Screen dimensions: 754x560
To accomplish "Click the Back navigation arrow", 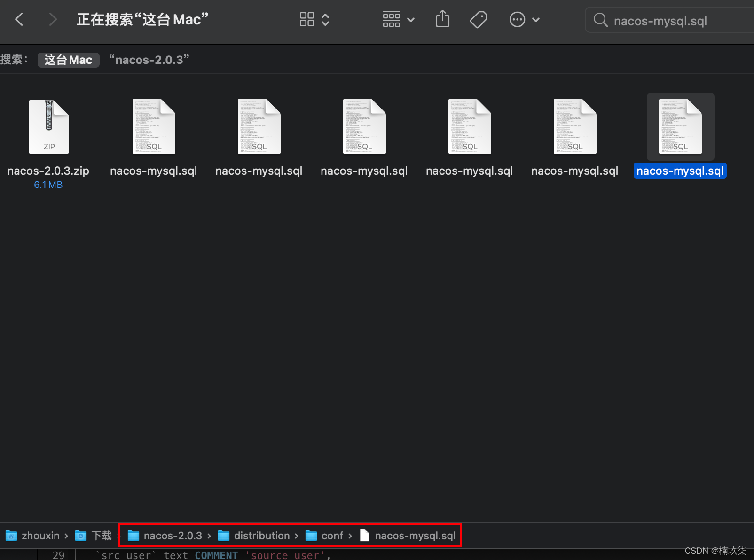I will [x=19, y=19].
